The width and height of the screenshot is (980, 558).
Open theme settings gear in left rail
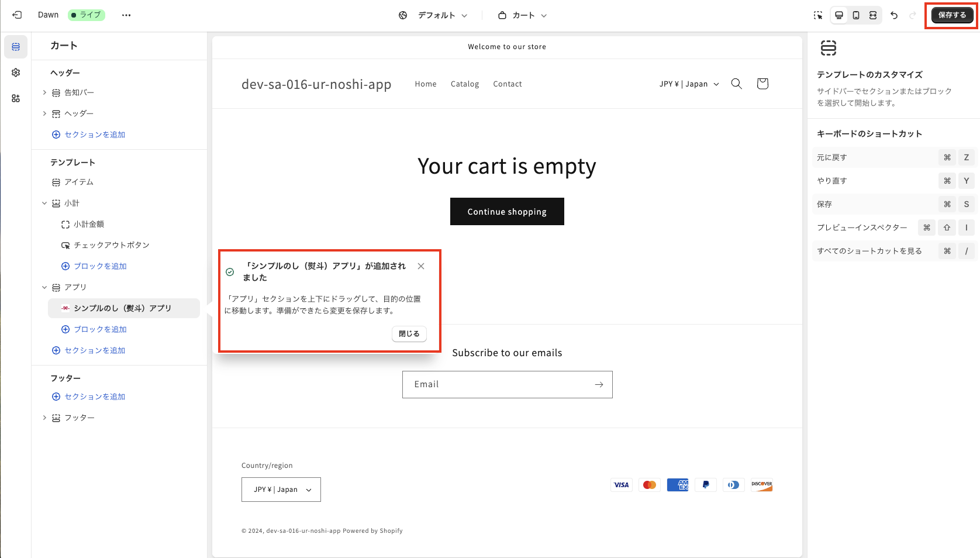[16, 73]
